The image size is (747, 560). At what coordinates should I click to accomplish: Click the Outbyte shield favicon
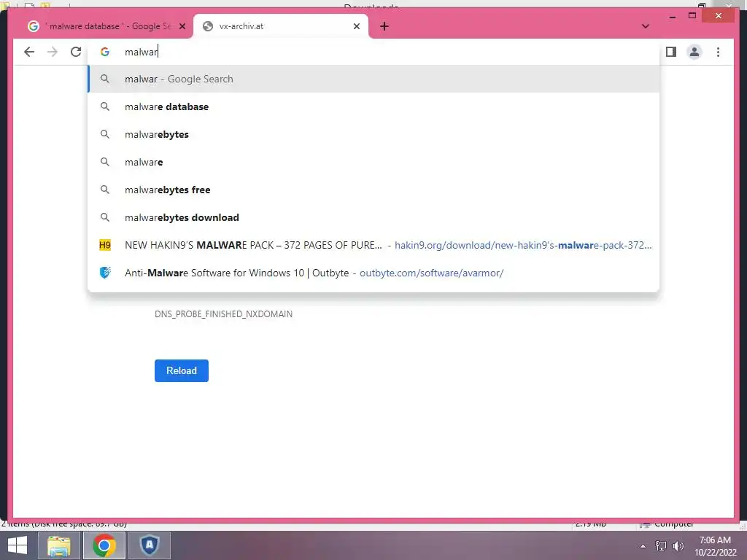pyautogui.click(x=105, y=273)
